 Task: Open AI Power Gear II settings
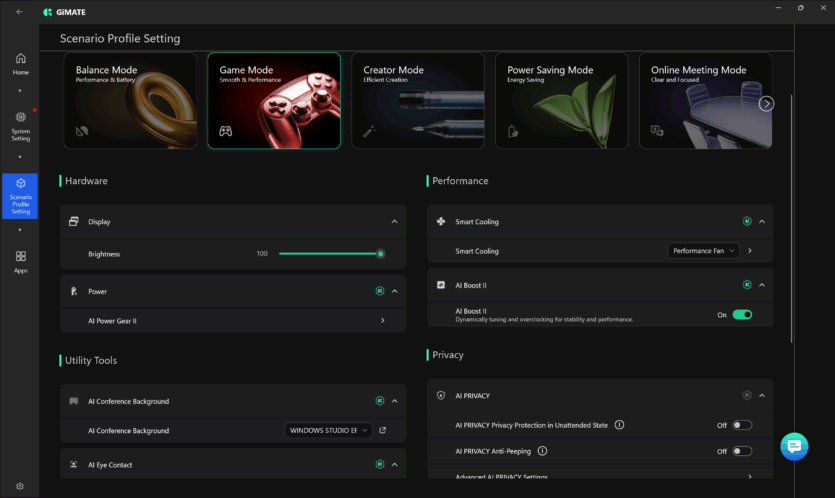coord(382,321)
